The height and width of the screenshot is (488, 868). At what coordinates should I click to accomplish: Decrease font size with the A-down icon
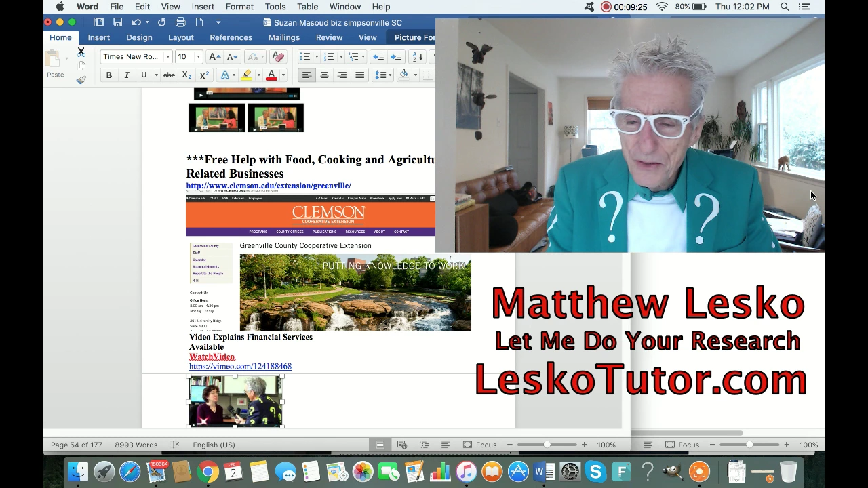pos(232,57)
